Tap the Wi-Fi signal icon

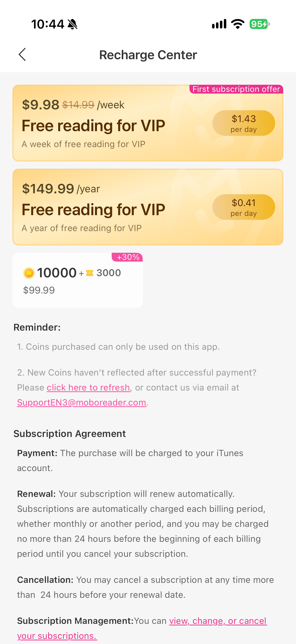click(x=238, y=24)
